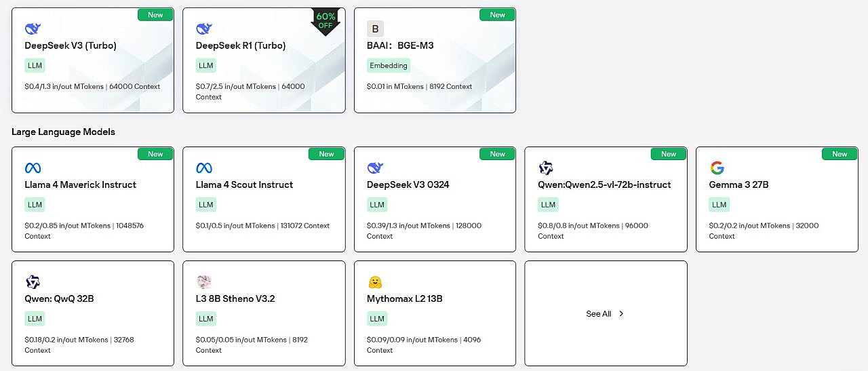Click the Qwen logo on QwQ 32B card
The height and width of the screenshot is (371, 868).
33,282
